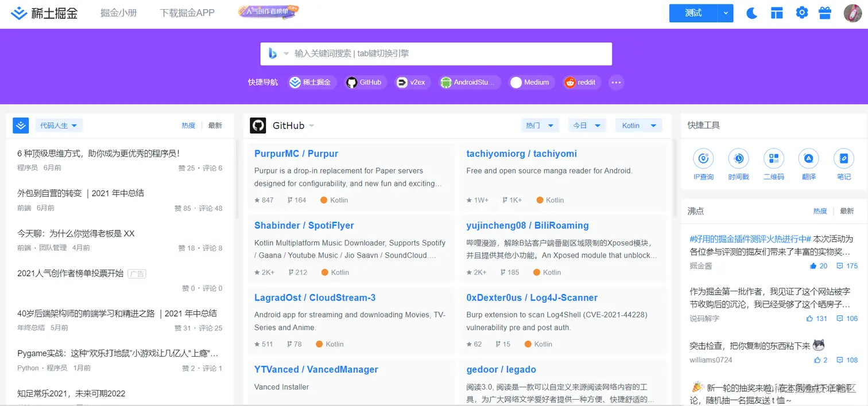Sort 沸点 by 热度
Image resolution: width=868 pixels, height=406 pixels.
point(820,211)
